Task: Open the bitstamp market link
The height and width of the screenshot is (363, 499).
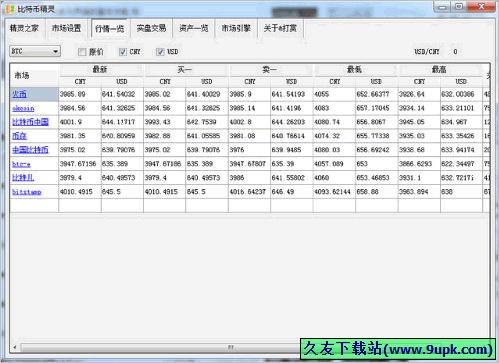Action: (x=27, y=192)
